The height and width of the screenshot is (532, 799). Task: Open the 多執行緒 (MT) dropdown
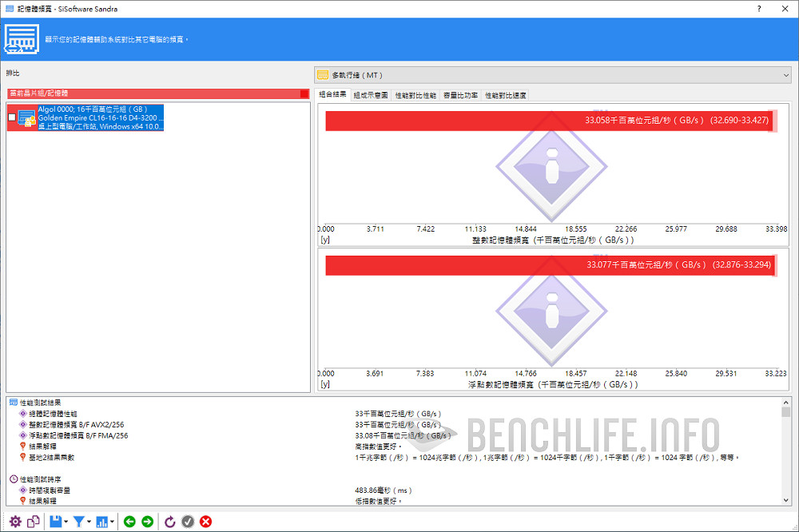point(552,74)
